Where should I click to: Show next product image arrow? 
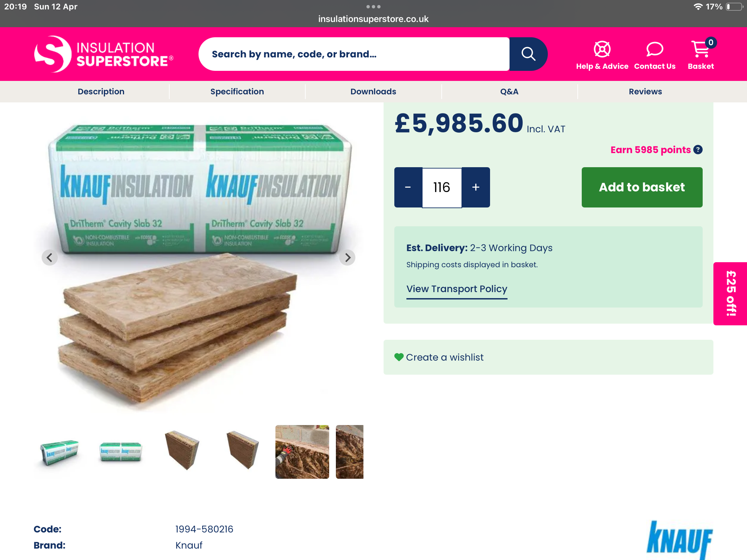tap(348, 258)
